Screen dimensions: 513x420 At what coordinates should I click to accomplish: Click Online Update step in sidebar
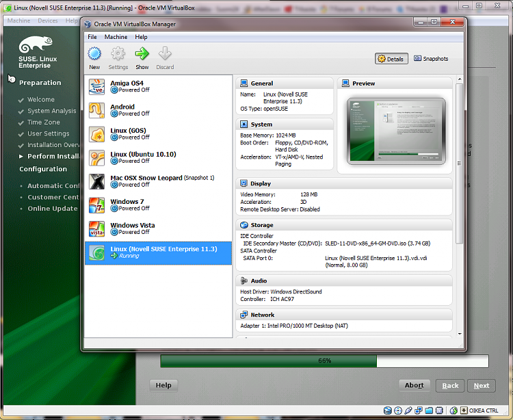(53, 209)
